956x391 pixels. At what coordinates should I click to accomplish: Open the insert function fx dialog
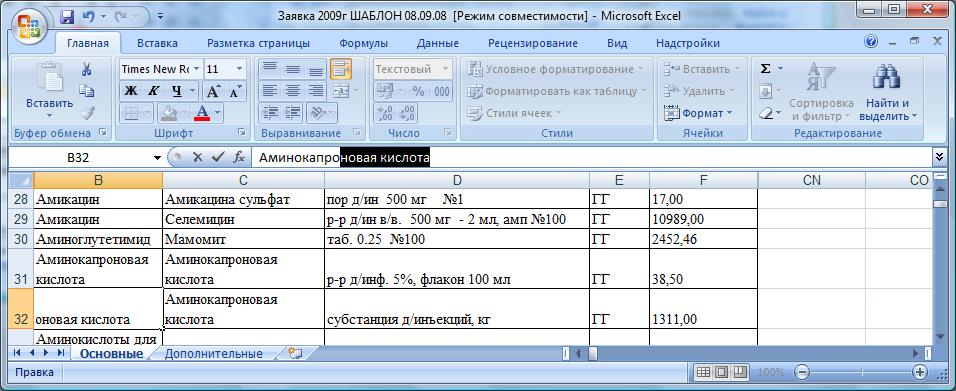pyautogui.click(x=239, y=157)
